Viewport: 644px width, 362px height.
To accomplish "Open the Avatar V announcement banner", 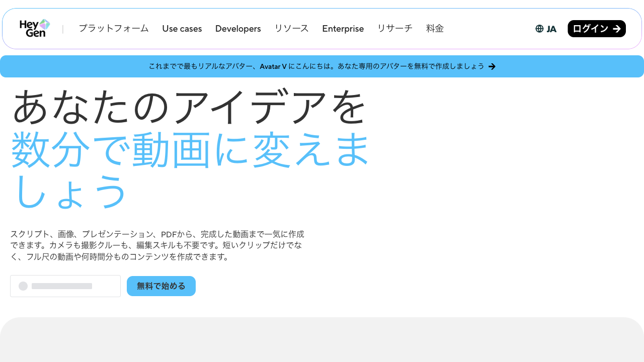I will click(322, 66).
